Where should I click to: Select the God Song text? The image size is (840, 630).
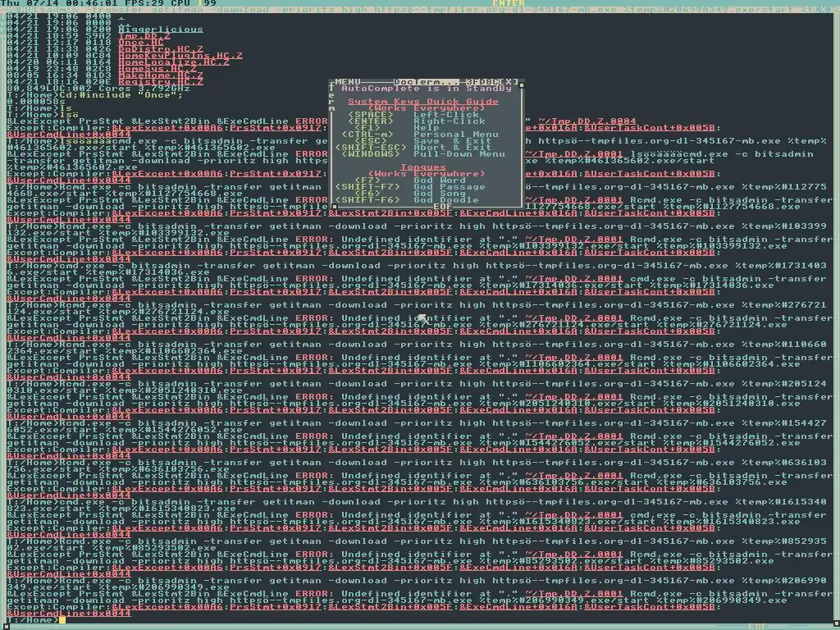(x=440, y=194)
